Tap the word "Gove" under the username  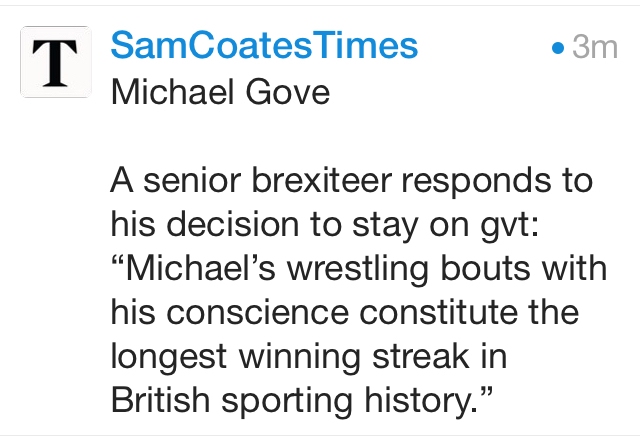click(x=287, y=92)
